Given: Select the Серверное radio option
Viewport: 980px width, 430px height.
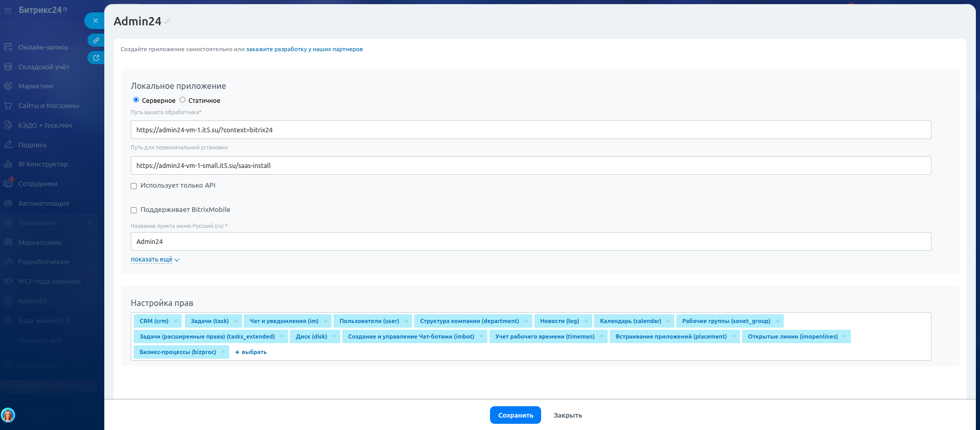Looking at the screenshot, I should click(136, 100).
